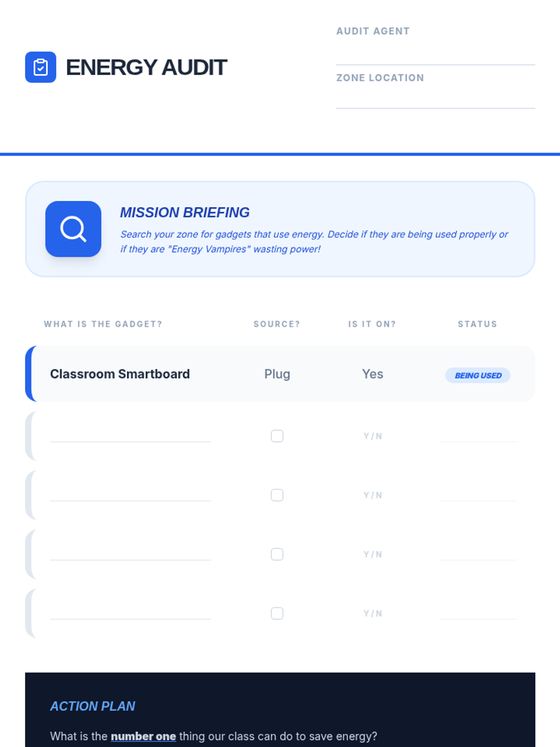This screenshot has width=560, height=747.
Task: Click the Y/N field in third blank row
Action: pyautogui.click(x=373, y=554)
